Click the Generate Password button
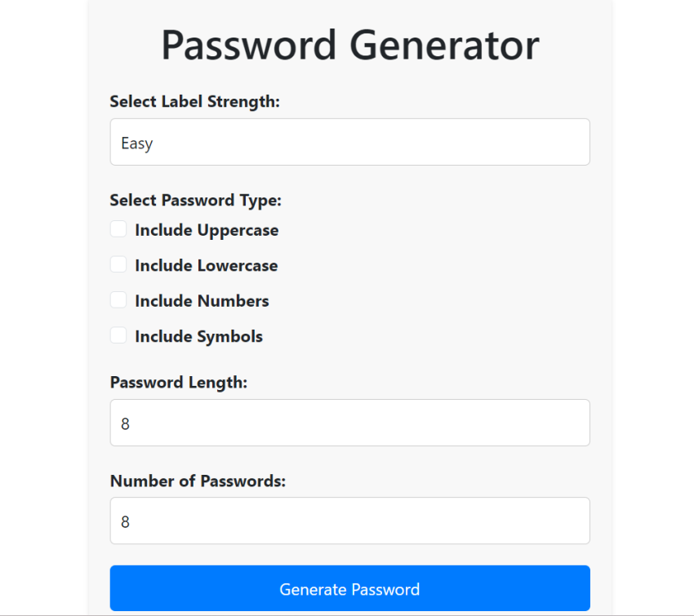 tap(349, 588)
